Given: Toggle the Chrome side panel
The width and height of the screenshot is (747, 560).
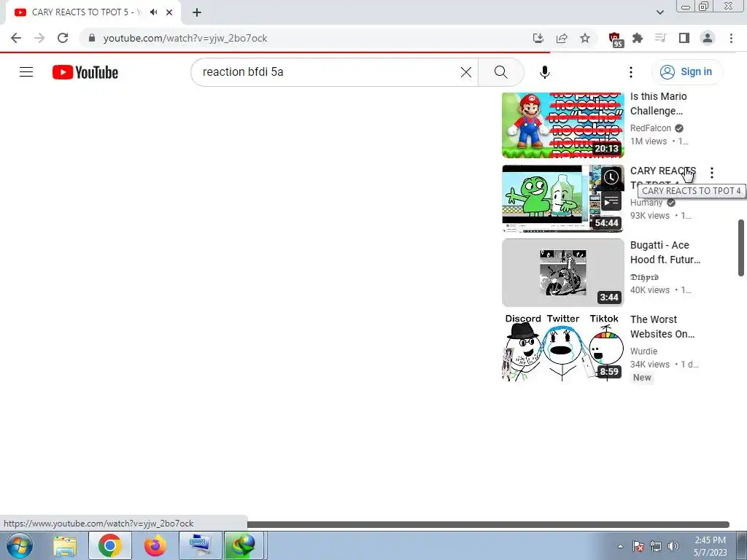Looking at the screenshot, I should tap(684, 38).
